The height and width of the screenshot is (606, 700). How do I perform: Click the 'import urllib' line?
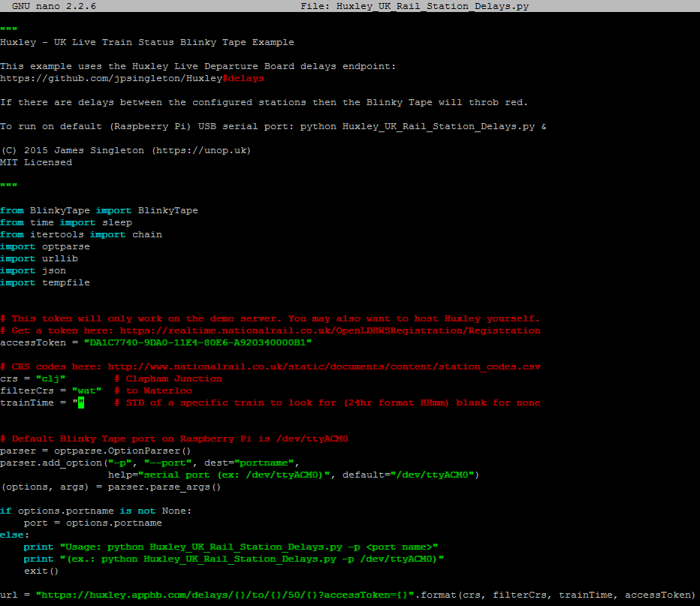click(x=39, y=259)
